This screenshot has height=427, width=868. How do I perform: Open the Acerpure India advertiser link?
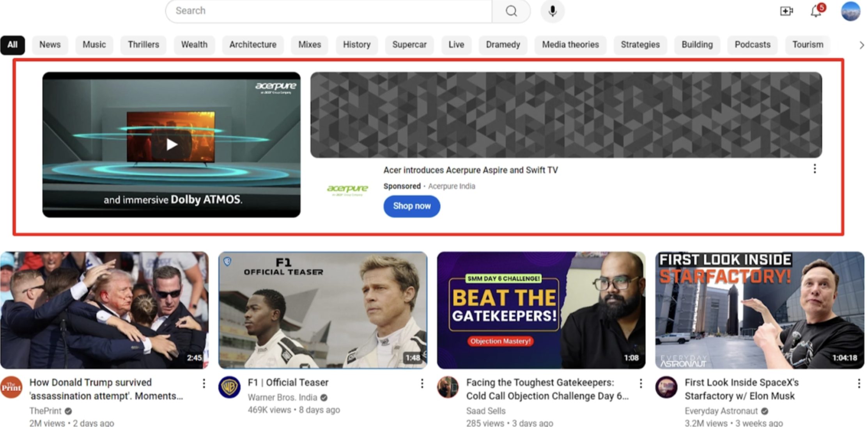(451, 186)
